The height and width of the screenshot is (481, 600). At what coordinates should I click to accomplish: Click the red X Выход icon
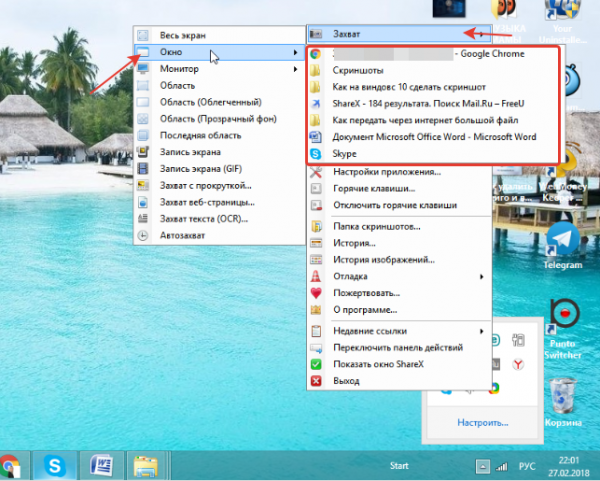316,381
